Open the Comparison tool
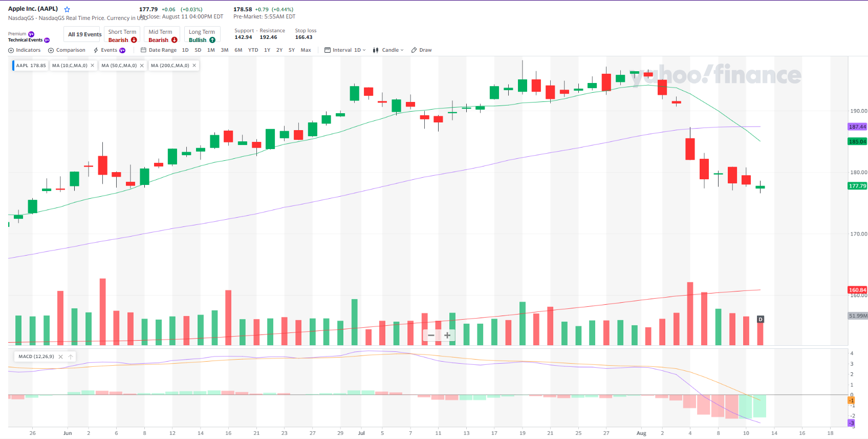This screenshot has height=439, width=868. [x=67, y=50]
